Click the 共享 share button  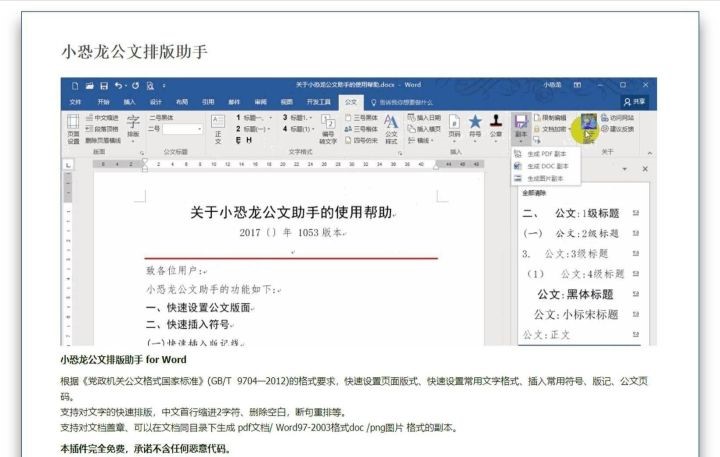click(635, 102)
